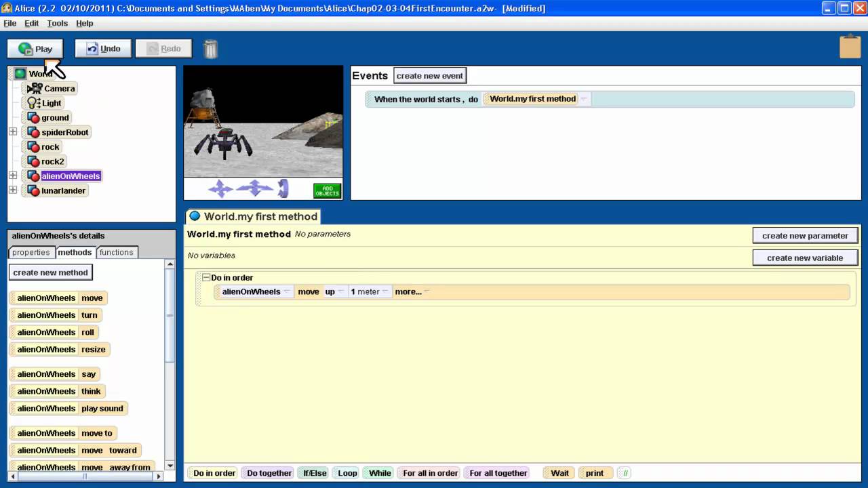Click the comment // tile
868x488 pixels.
click(625, 473)
